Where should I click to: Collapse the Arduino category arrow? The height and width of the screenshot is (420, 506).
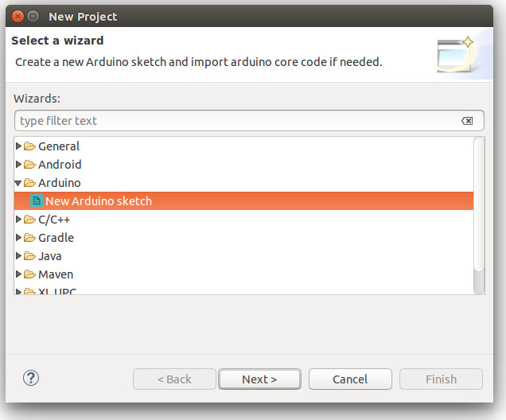(x=18, y=183)
